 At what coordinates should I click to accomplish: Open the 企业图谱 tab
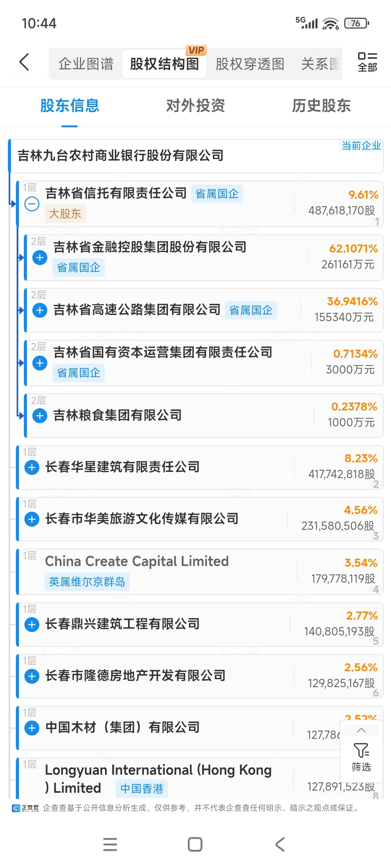pos(86,64)
